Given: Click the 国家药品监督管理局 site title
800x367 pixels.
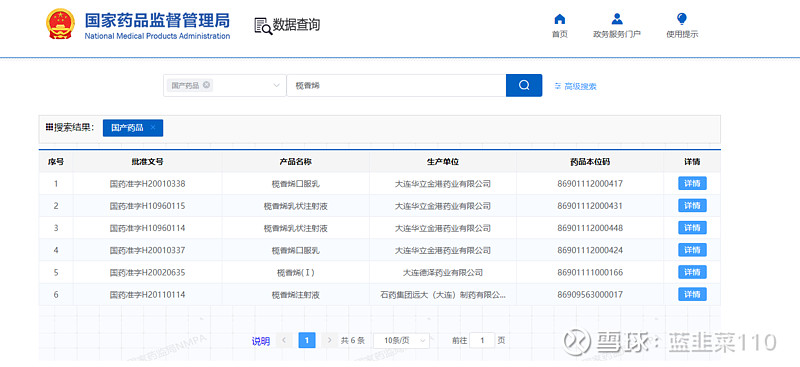Looking at the screenshot, I should 157,20.
